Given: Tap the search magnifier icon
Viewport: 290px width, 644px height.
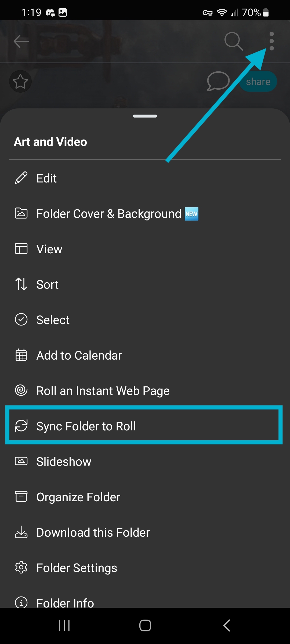Looking at the screenshot, I should click(234, 41).
